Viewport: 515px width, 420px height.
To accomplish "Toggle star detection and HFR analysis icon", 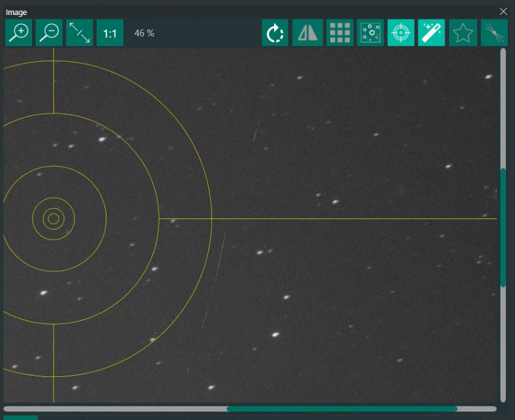I will click(x=370, y=33).
